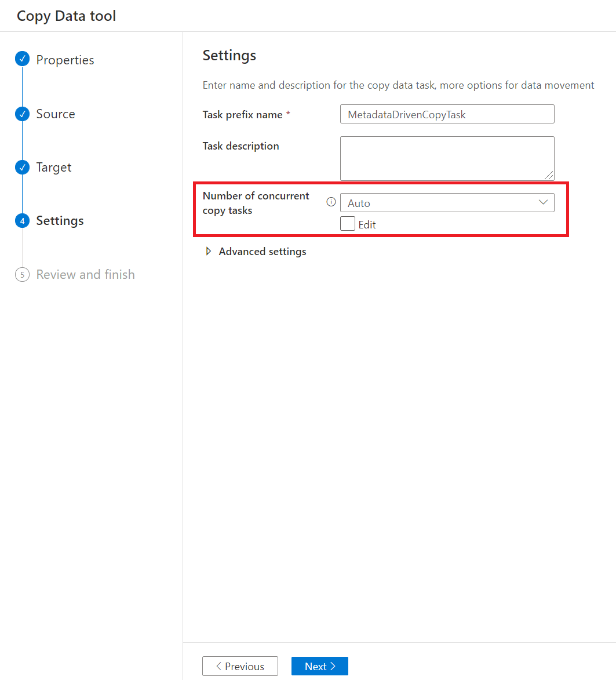This screenshot has width=616, height=680.
Task: Click Previous to go back a step
Action: click(240, 666)
